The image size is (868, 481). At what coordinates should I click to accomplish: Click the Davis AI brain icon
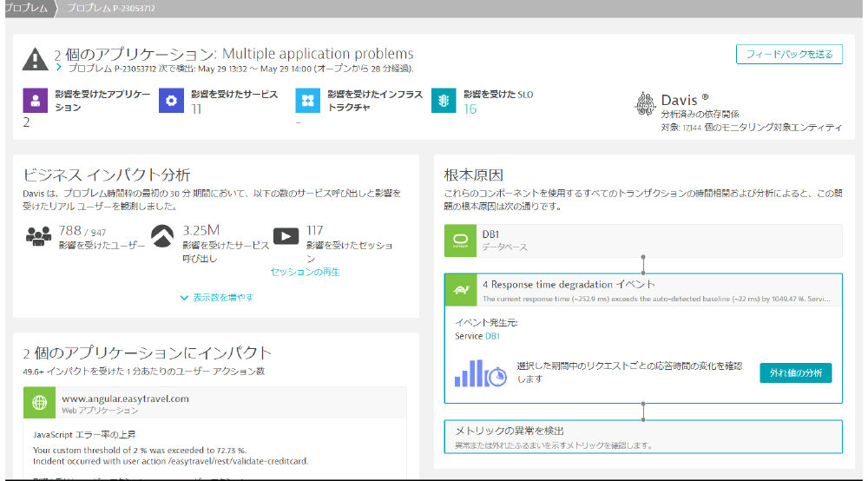[x=645, y=104]
